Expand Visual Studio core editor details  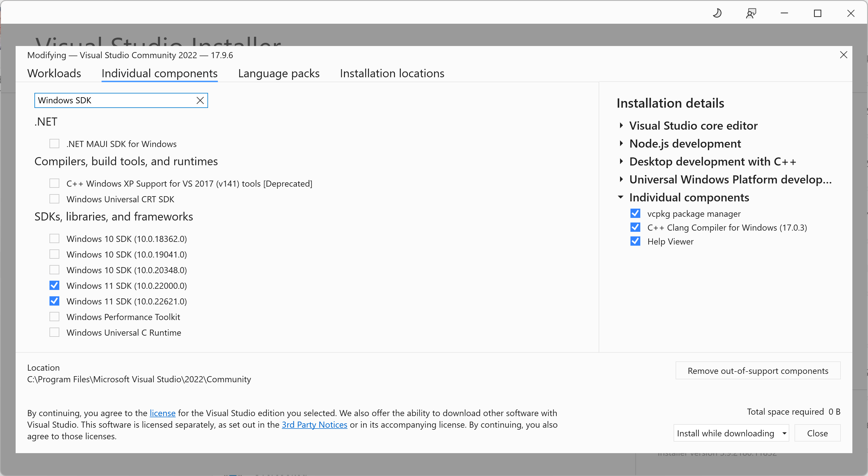(621, 126)
